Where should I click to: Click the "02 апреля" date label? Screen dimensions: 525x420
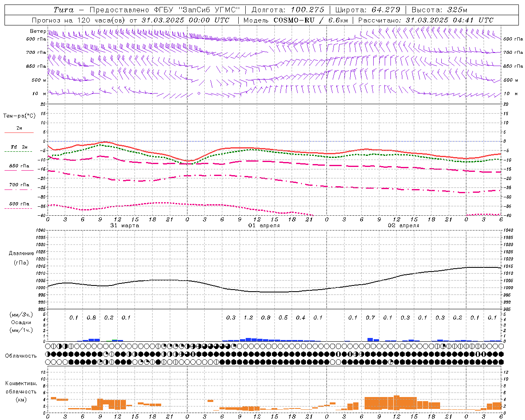tap(404, 226)
